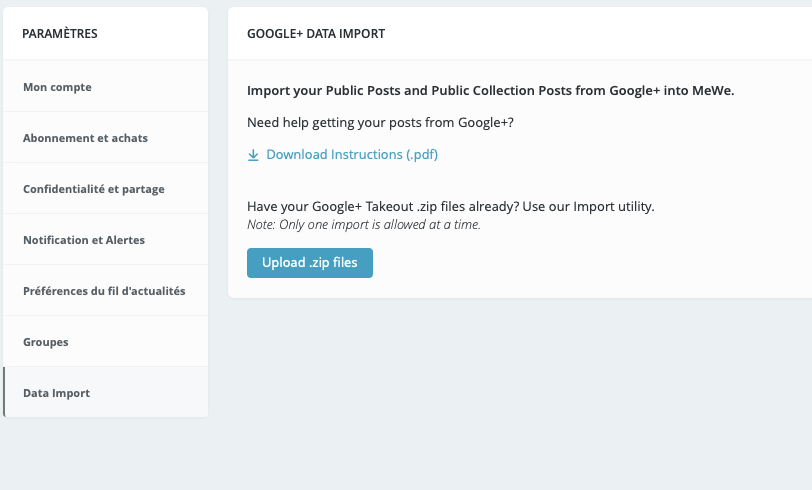Click the PARAMÈTRES sidebar header
Image resolution: width=812 pixels, height=490 pixels.
[60, 34]
